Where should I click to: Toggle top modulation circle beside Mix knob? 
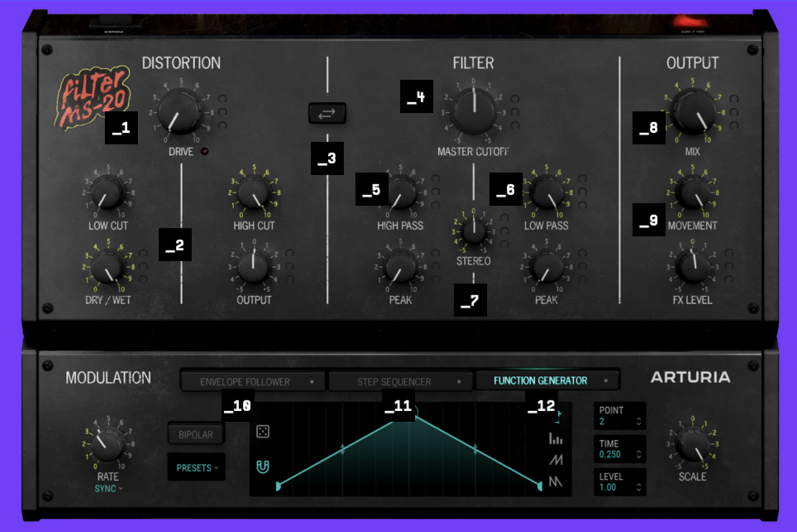734,100
